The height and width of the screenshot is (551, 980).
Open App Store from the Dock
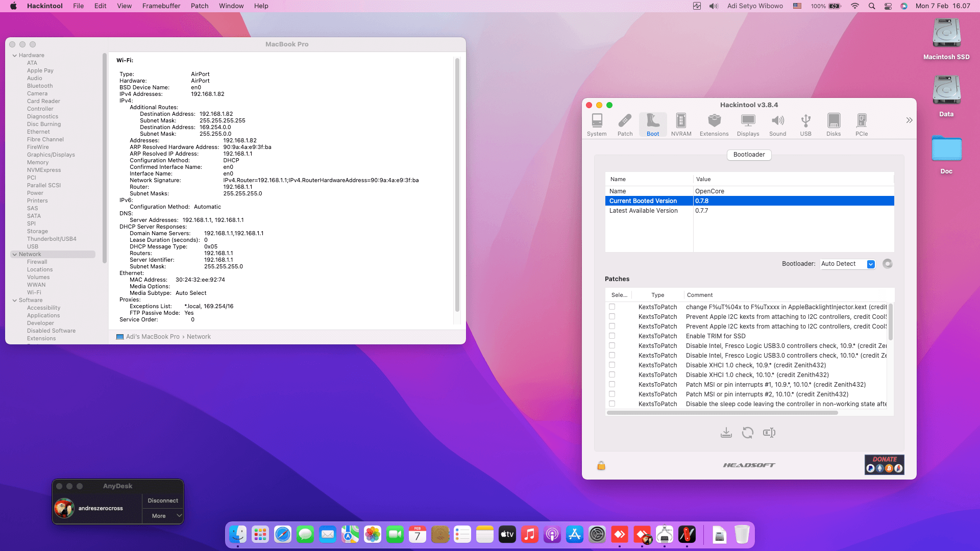pos(575,535)
